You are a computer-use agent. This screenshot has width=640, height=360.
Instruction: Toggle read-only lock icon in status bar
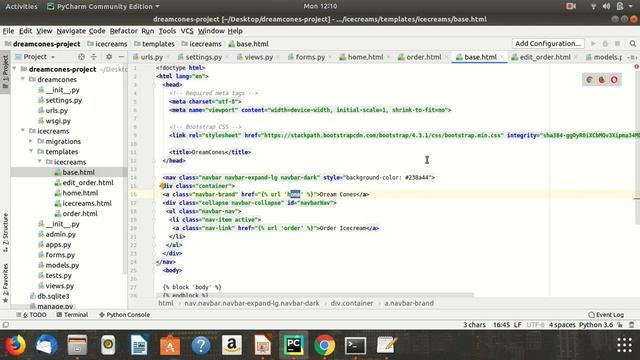coord(620,325)
